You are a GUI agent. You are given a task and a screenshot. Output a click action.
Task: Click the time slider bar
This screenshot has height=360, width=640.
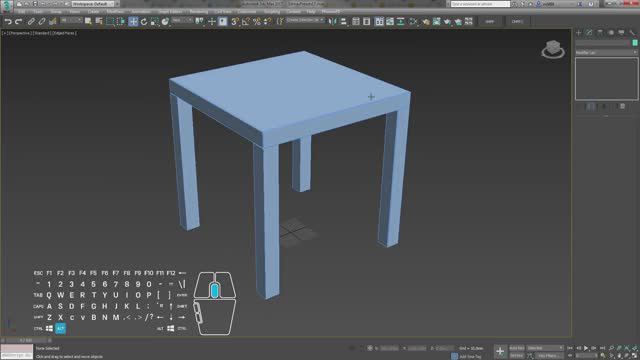(27, 340)
